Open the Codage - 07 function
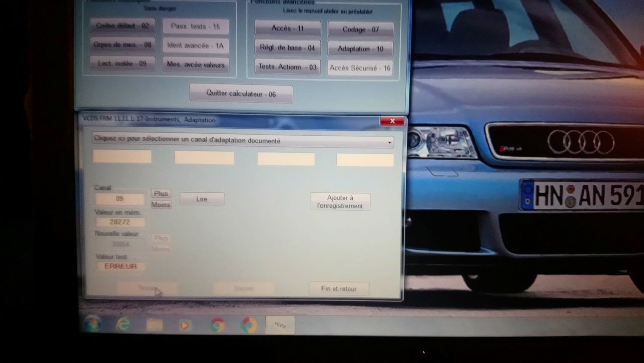This screenshot has width=644, height=363. coord(361,30)
